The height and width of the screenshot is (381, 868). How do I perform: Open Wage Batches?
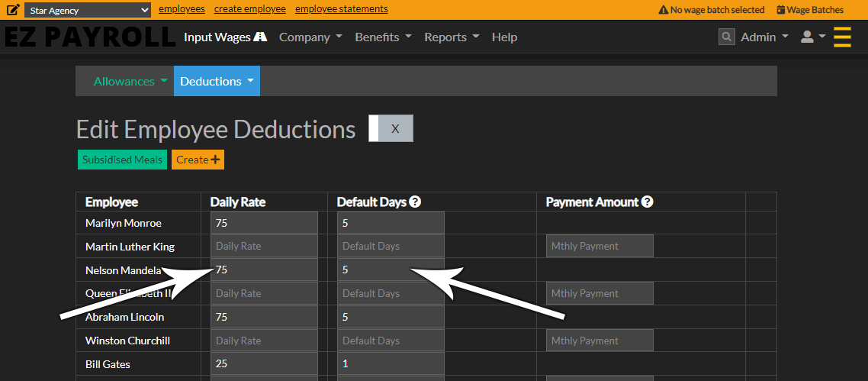(811, 10)
